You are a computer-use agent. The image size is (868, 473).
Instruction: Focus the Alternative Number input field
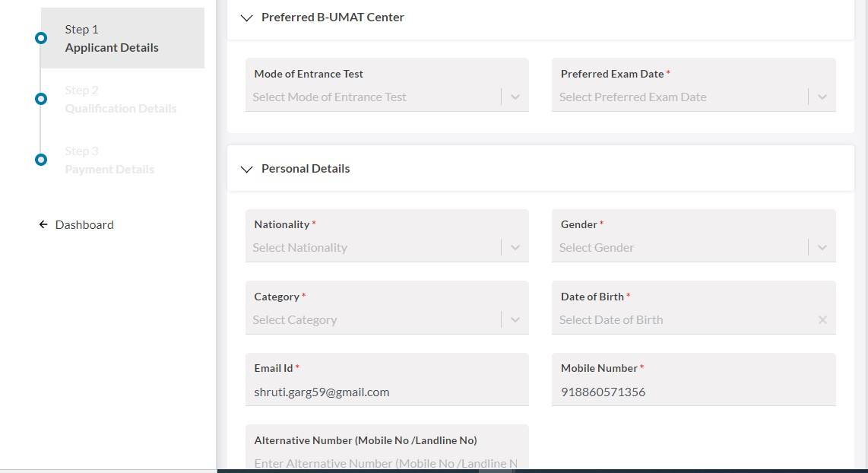[386, 463]
